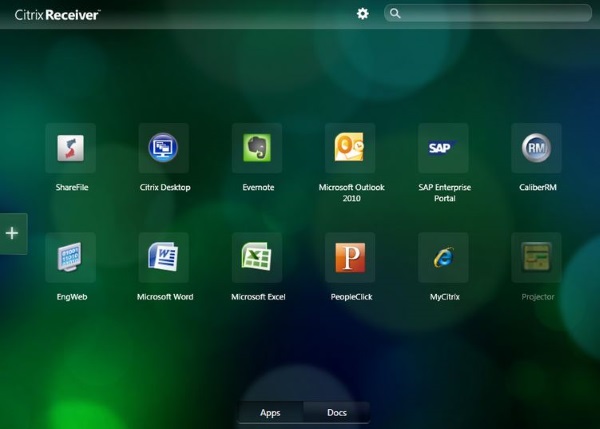Click the 'EngWeb' label text
Screen dimensions: 600x429
pyautogui.click(x=72, y=297)
